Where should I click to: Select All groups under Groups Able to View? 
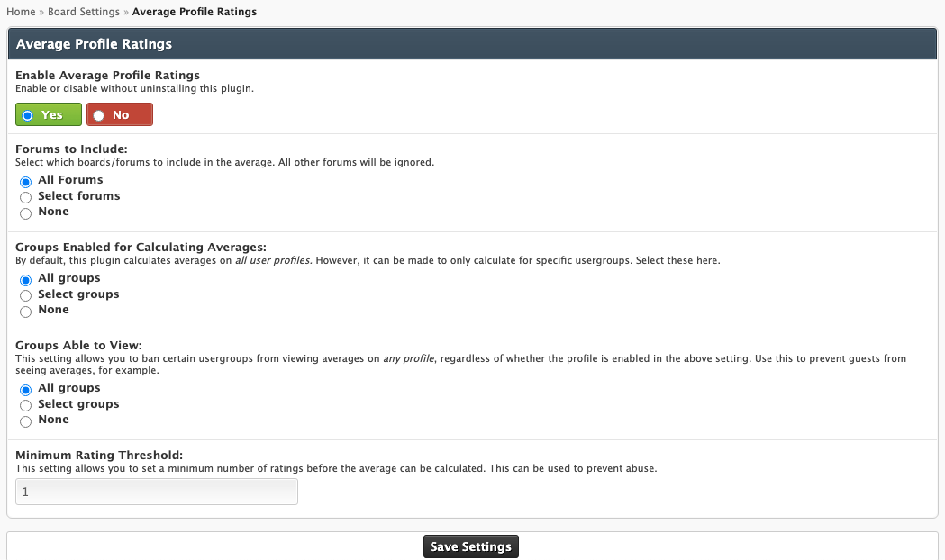[x=26, y=390]
